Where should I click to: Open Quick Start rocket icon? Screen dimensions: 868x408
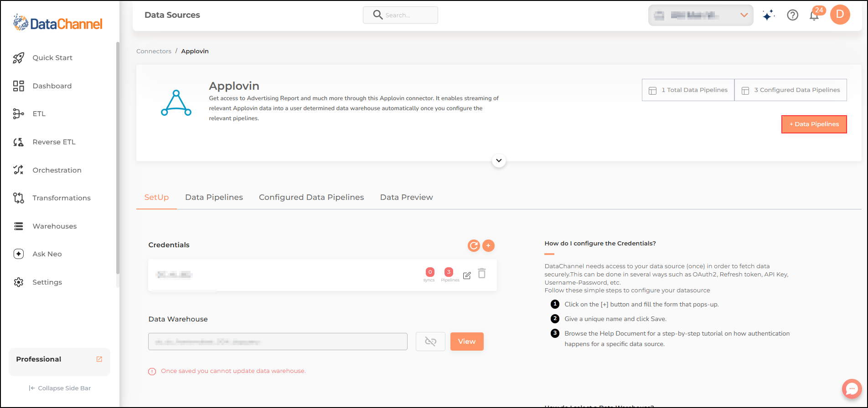tap(18, 58)
